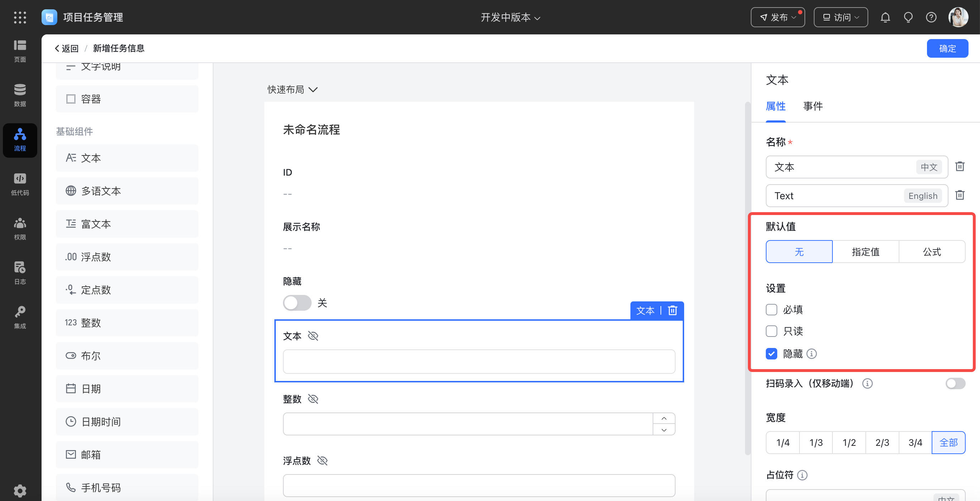Expand the 开发中版本 version dropdown
This screenshot has width=980, height=501.
tap(510, 18)
